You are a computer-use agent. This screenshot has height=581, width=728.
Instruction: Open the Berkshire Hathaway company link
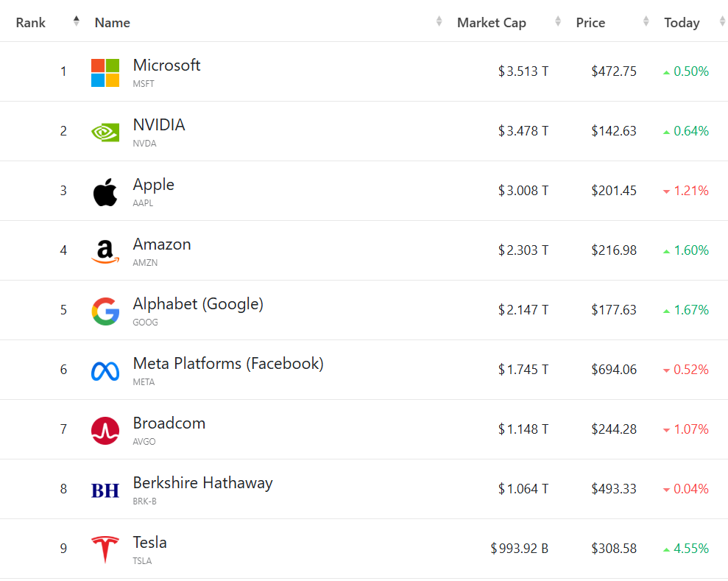202,483
